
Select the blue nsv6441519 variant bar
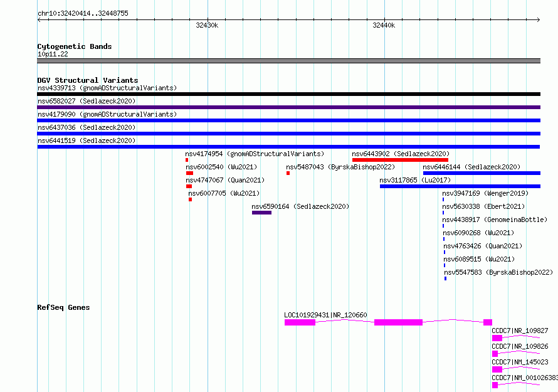coord(288,147)
